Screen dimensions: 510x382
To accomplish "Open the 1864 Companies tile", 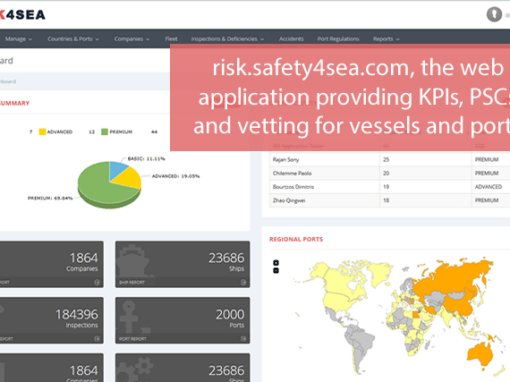I will pyautogui.click(x=51, y=264).
